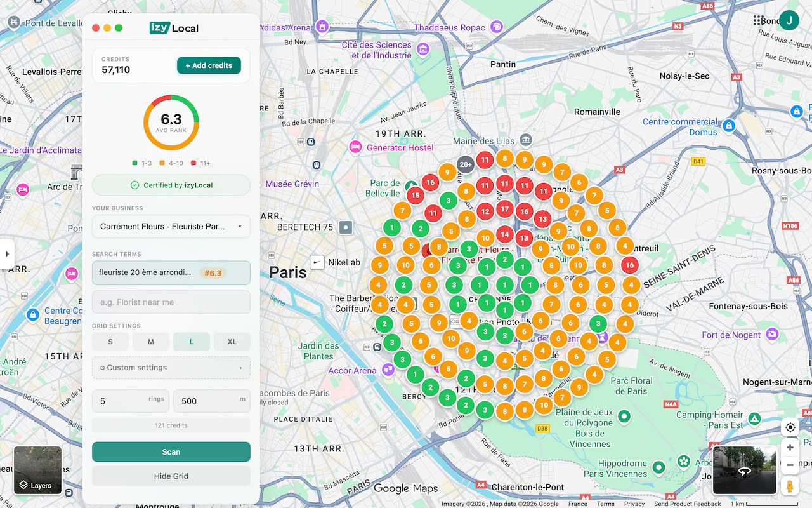The image size is (812, 508).
Task: Click the Adidas Arena map pin
Action: [x=322, y=27]
